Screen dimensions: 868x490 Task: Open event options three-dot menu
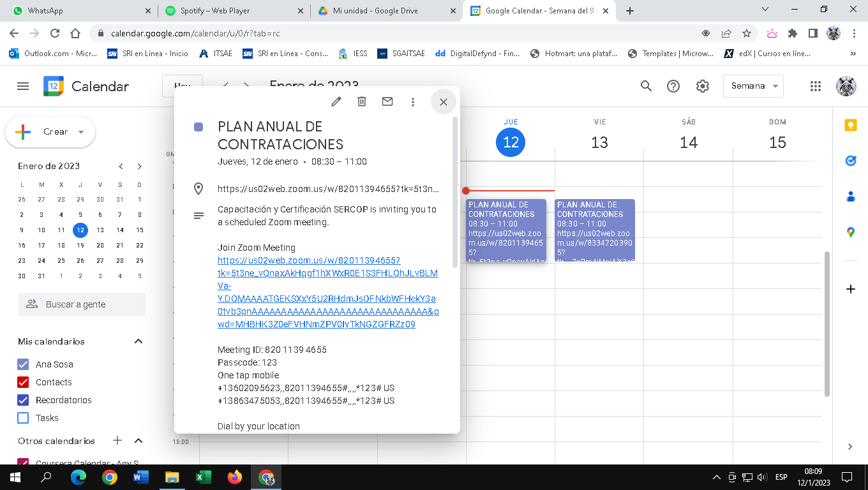tap(413, 101)
